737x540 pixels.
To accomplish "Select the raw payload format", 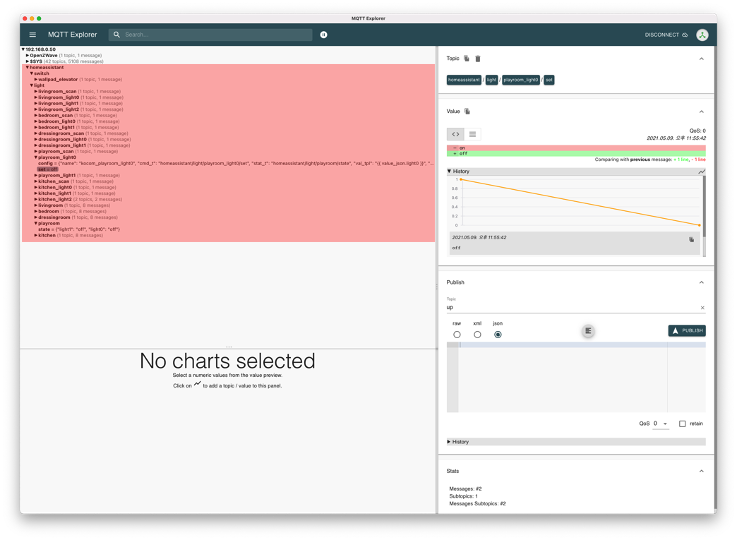I will coord(457,335).
